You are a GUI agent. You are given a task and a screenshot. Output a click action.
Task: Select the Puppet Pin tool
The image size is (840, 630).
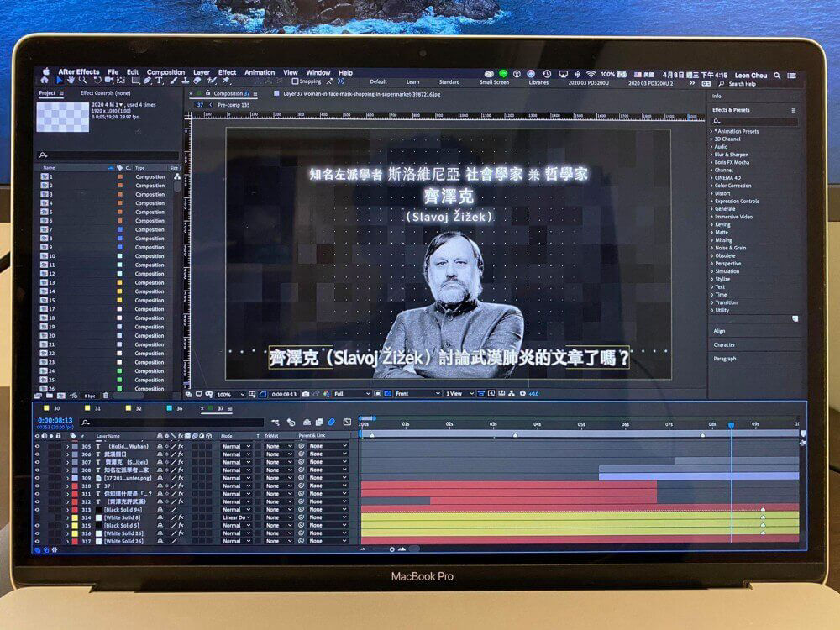click(x=225, y=81)
